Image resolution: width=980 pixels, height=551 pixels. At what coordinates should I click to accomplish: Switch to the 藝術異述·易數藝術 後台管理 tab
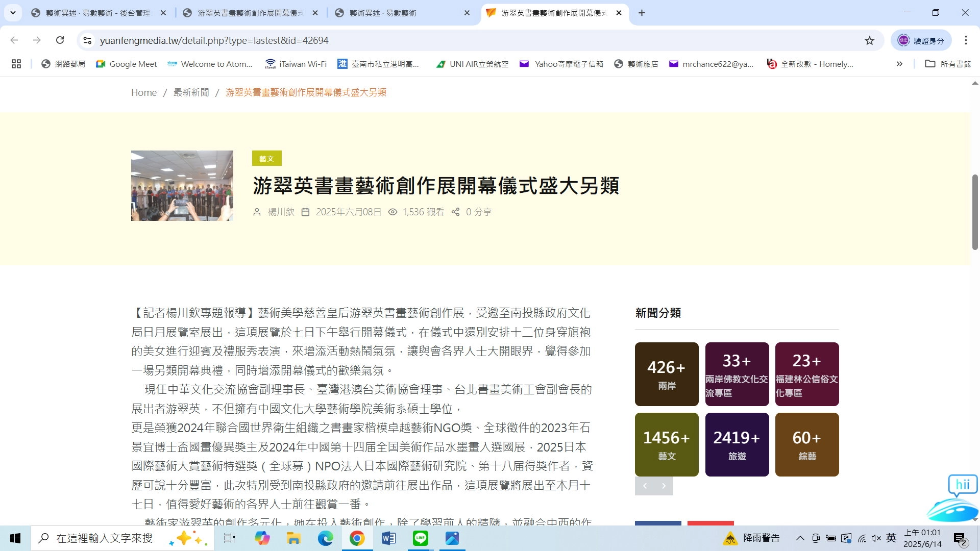(98, 13)
